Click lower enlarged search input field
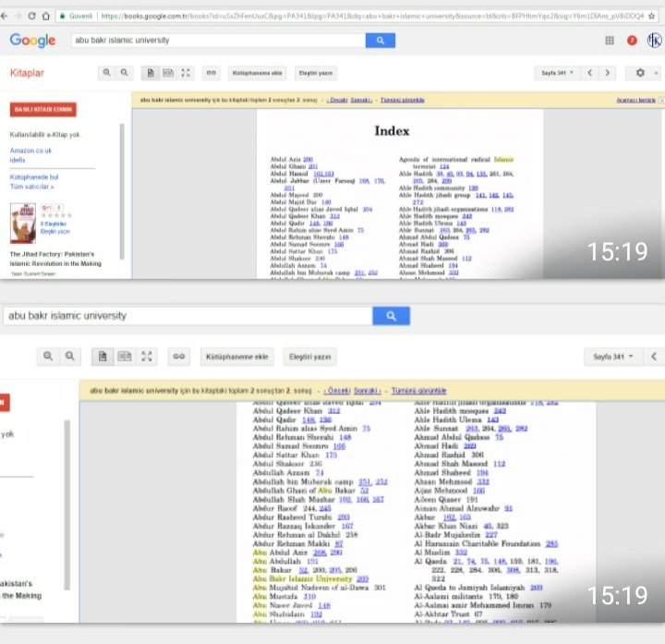This screenshot has height=644, width=665. click(187, 316)
